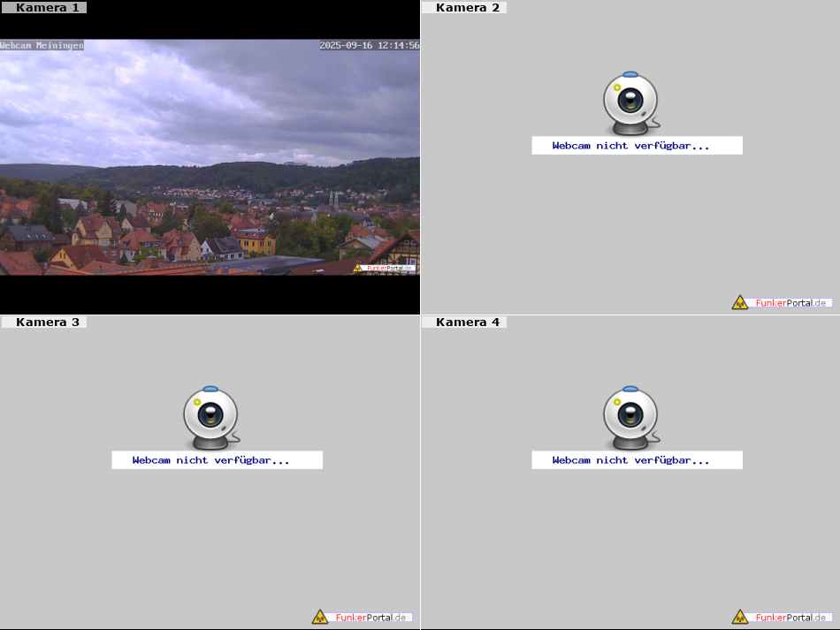Click FunkerPortal.de logo in Kamera 4
The image size is (840, 630).
point(783,617)
